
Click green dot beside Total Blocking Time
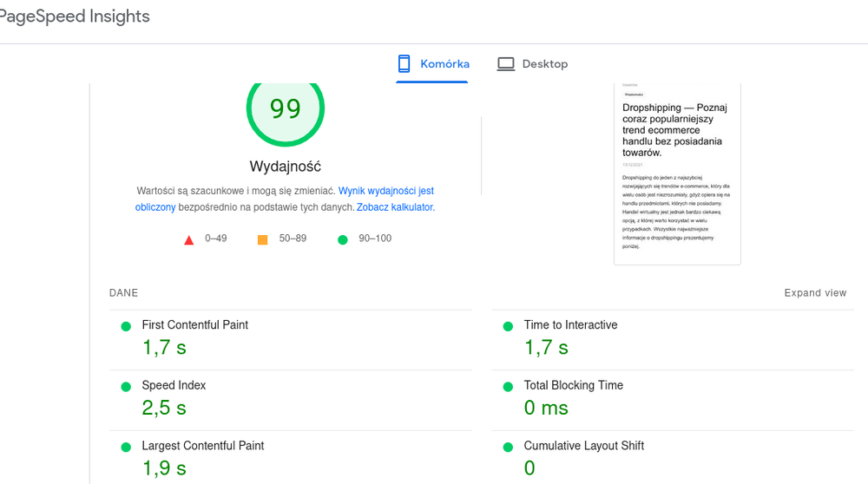click(x=508, y=386)
